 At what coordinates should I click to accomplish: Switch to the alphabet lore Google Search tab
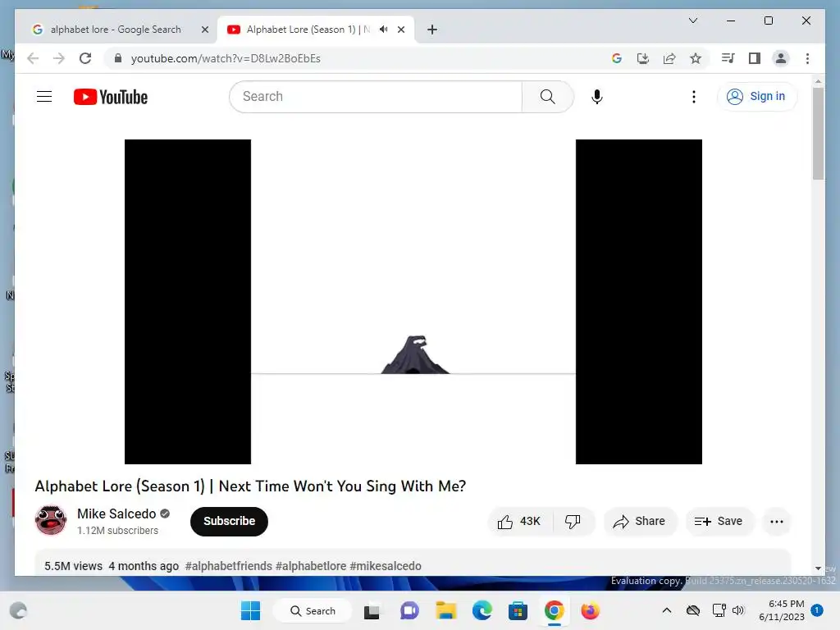pos(116,30)
